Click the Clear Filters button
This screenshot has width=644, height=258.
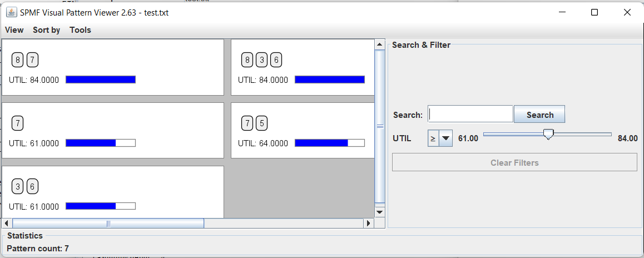(x=514, y=163)
